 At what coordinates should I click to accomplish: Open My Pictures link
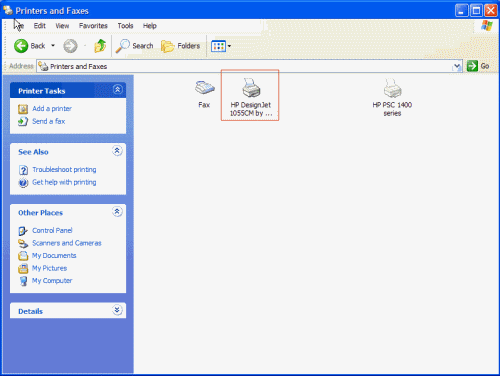(49, 268)
